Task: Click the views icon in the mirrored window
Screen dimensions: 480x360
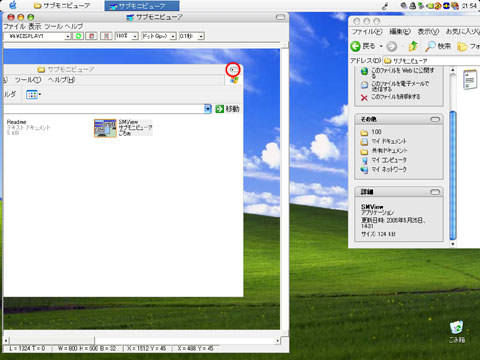Action: pyautogui.click(x=33, y=95)
